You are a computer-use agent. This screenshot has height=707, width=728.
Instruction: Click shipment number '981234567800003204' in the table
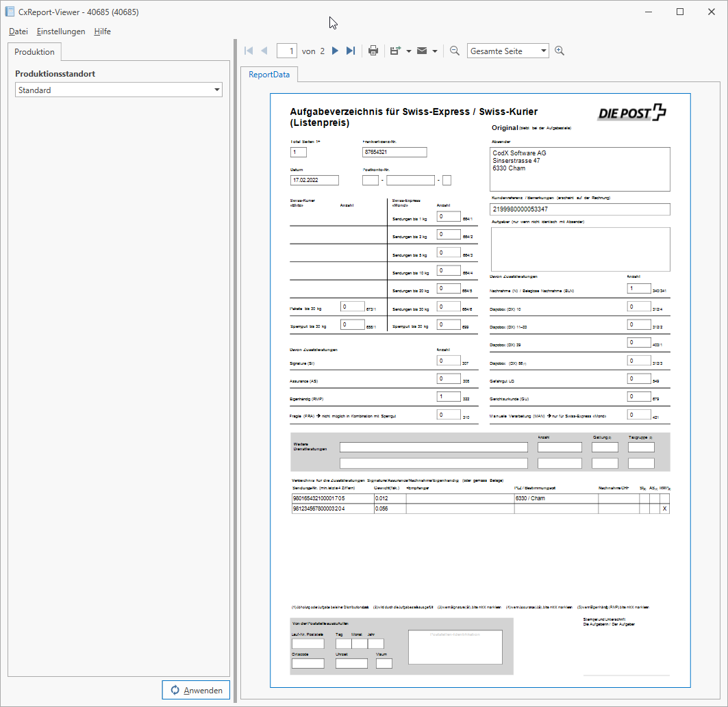tap(318, 509)
